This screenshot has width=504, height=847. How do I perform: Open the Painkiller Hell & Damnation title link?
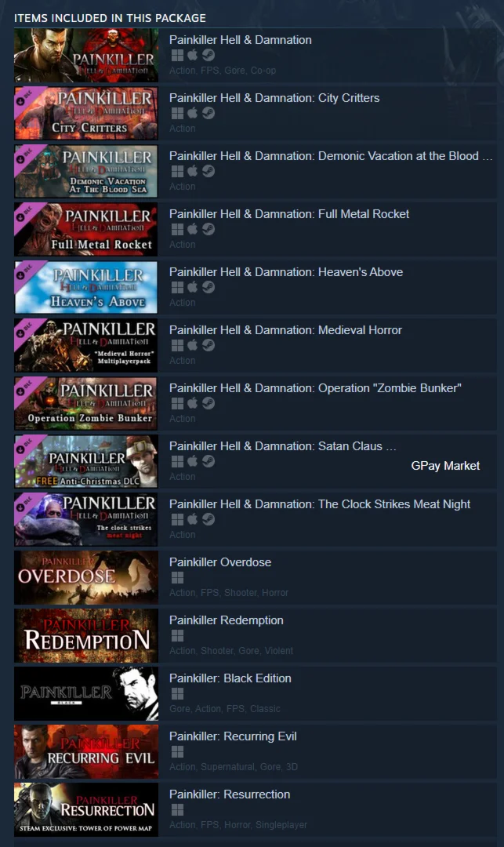click(240, 40)
